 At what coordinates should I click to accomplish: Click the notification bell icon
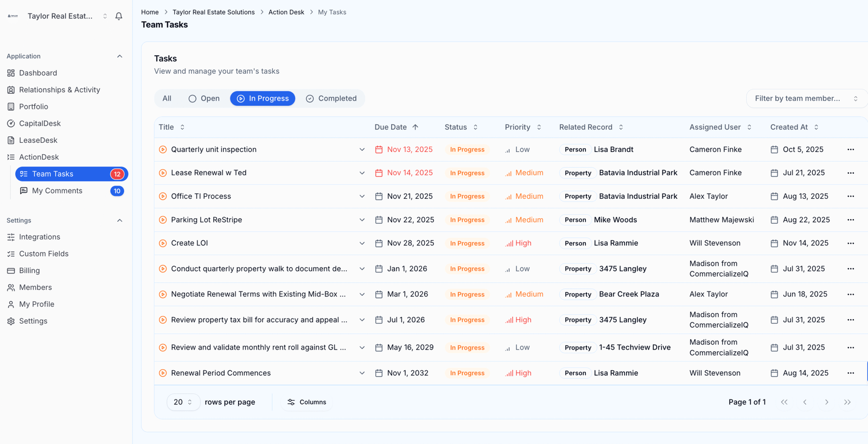point(119,16)
